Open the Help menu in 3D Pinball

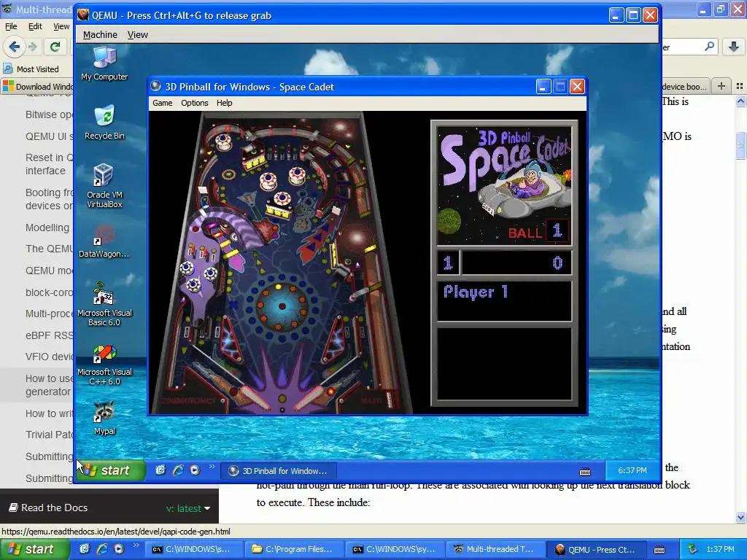225,103
